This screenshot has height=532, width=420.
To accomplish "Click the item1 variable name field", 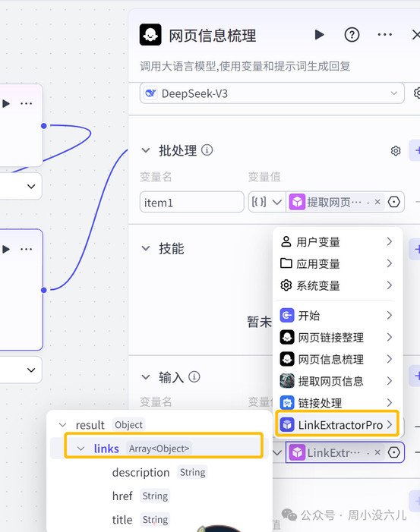I will [192, 202].
